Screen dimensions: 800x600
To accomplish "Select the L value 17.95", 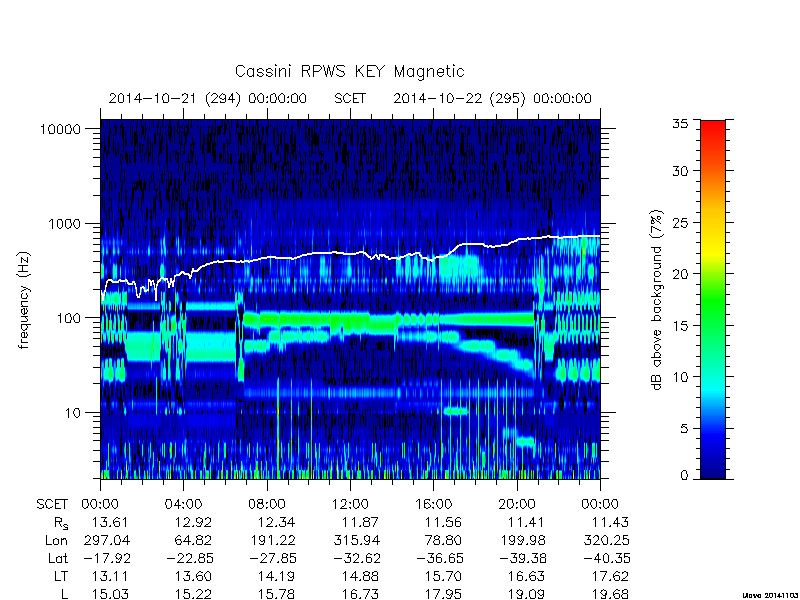I will point(443,594).
